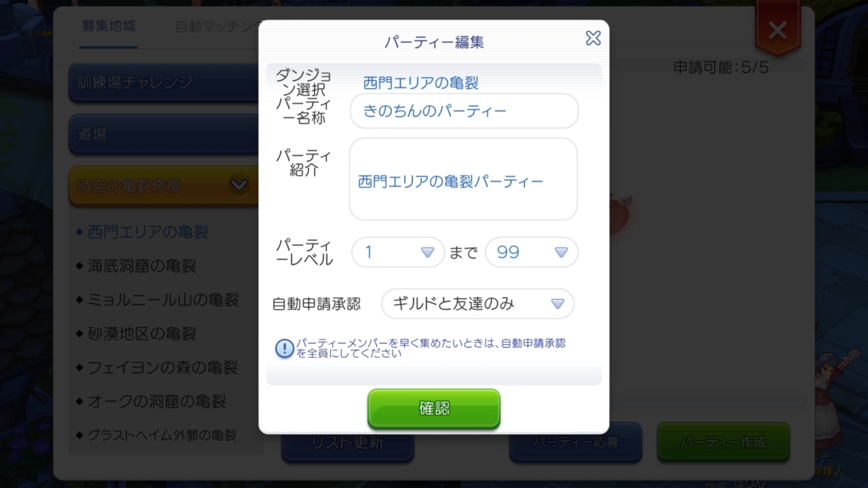Close the party edit dialog with X icon
The width and height of the screenshot is (868, 488).
point(593,39)
